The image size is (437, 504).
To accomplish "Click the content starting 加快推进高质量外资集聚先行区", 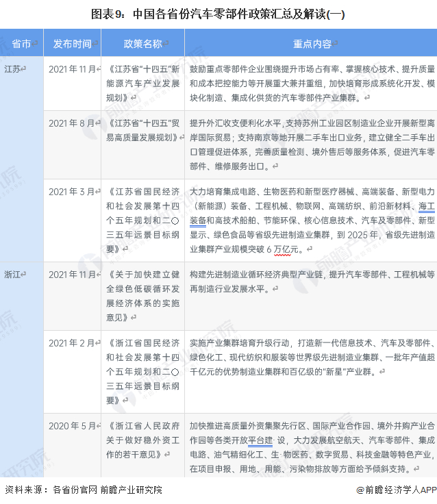I will coord(312,447).
